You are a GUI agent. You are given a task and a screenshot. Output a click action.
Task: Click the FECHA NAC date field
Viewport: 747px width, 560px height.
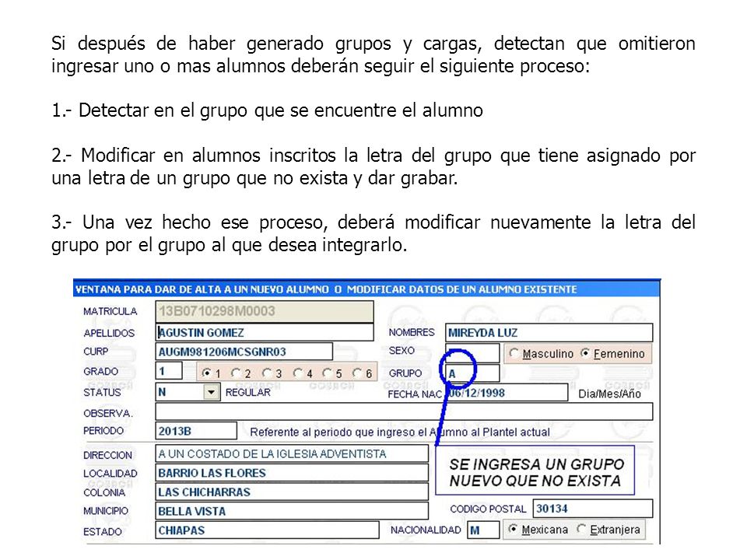[x=507, y=393]
